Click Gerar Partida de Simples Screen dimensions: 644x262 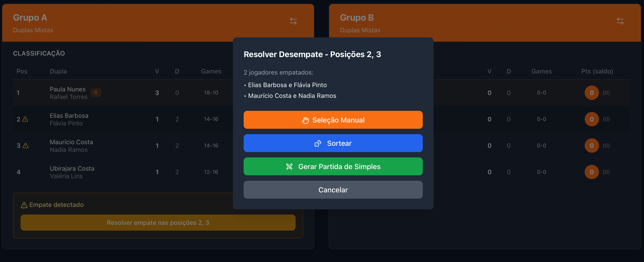tap(333, 167)
